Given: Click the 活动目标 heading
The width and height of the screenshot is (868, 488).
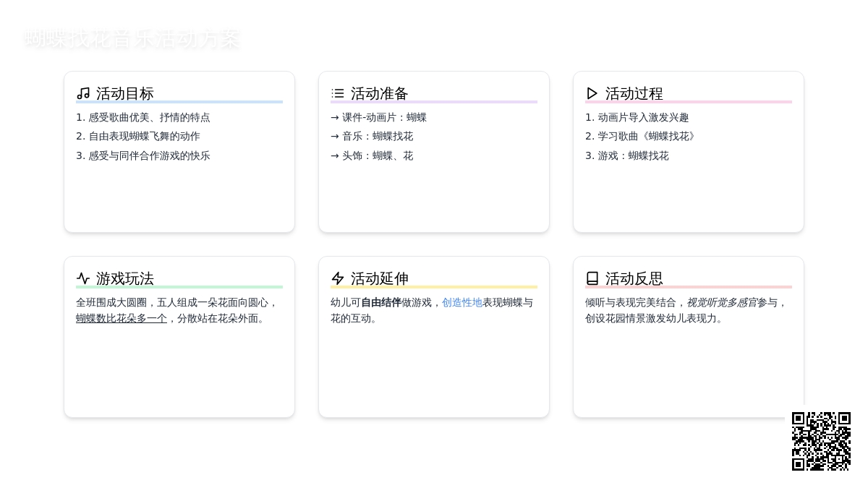Looking at the screenshot, I should [125, 93].
